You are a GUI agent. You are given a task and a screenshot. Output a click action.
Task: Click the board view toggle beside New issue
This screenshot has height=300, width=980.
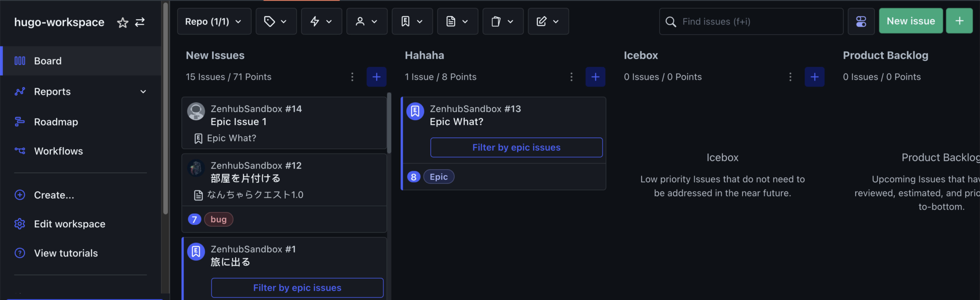[861, 21]
